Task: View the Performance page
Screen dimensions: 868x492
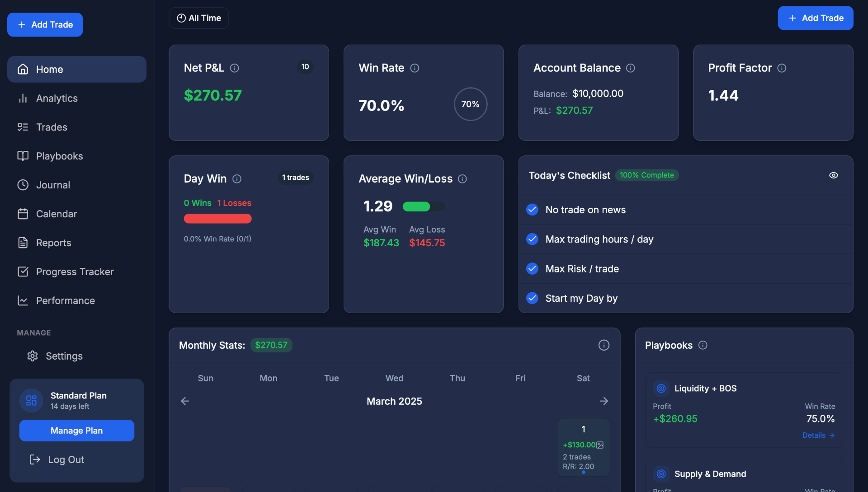Action: pyautogui.click(x=66, y=300)
